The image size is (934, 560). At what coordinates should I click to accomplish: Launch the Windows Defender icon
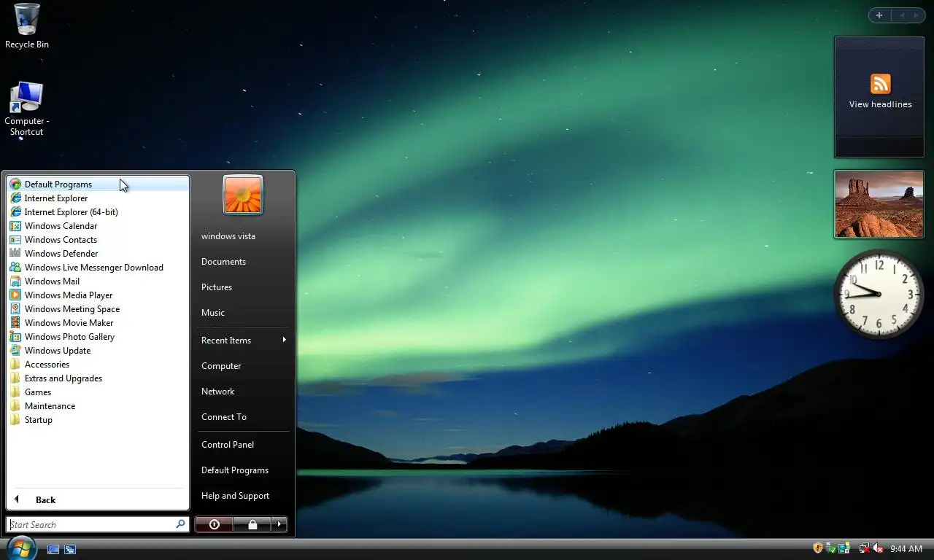(x=15, y=254)
